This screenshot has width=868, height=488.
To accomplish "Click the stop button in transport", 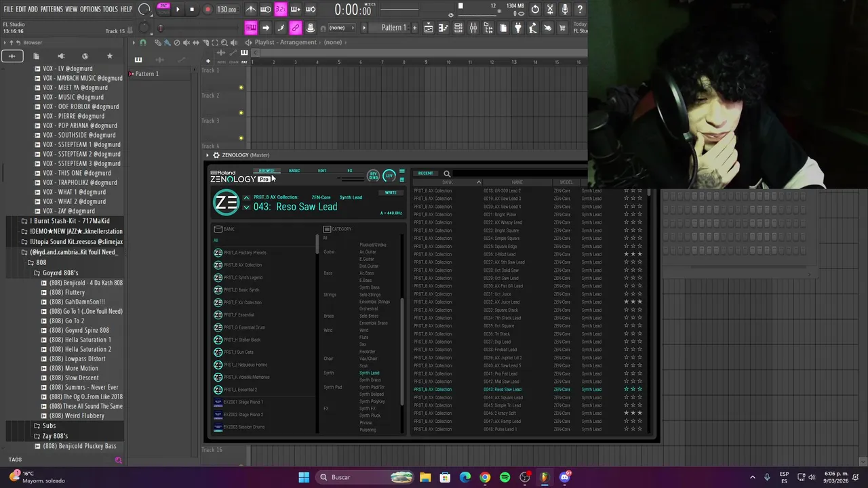I will tap(192, 9).
